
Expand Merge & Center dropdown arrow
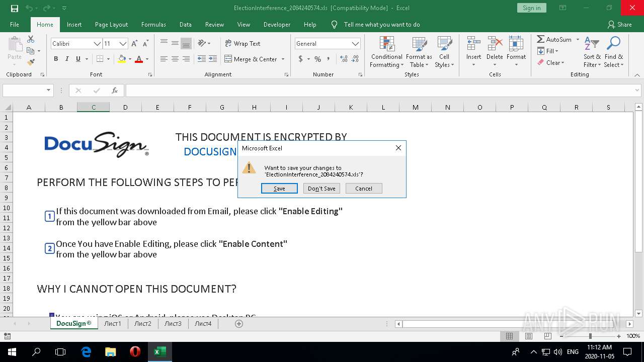pyautogui.click(x=283, y=59)
